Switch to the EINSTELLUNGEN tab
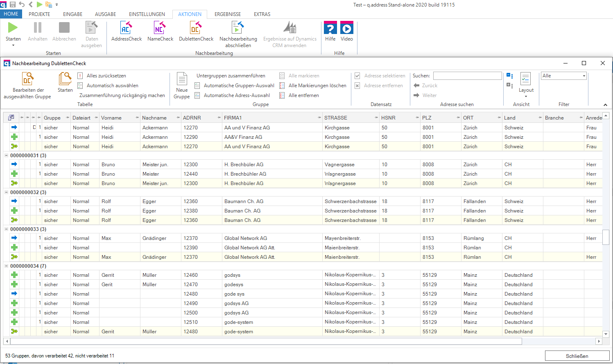Viewport: 613px width, 364px height. point(147,14)
